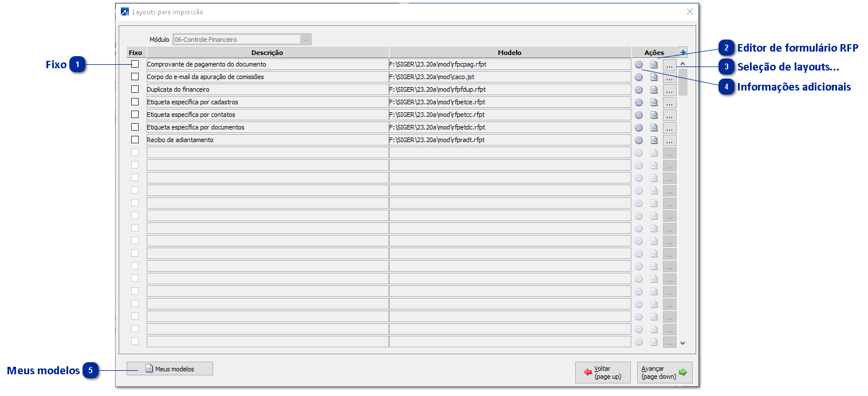
Task: Click ... button for Etiqueta específica por cadastros
Action: [x=669, y=103]
